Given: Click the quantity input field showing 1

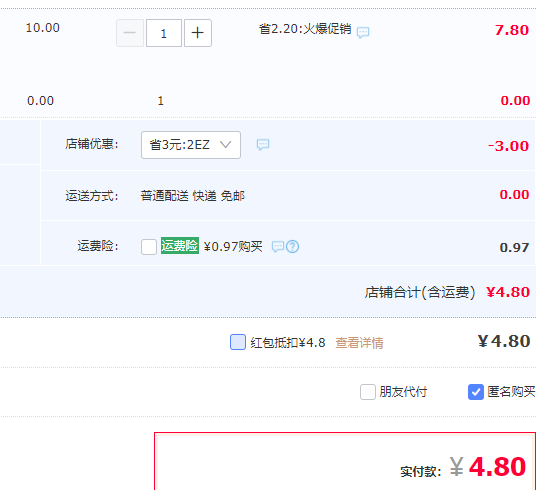Looking at the screenshot, I should (164, 33).
